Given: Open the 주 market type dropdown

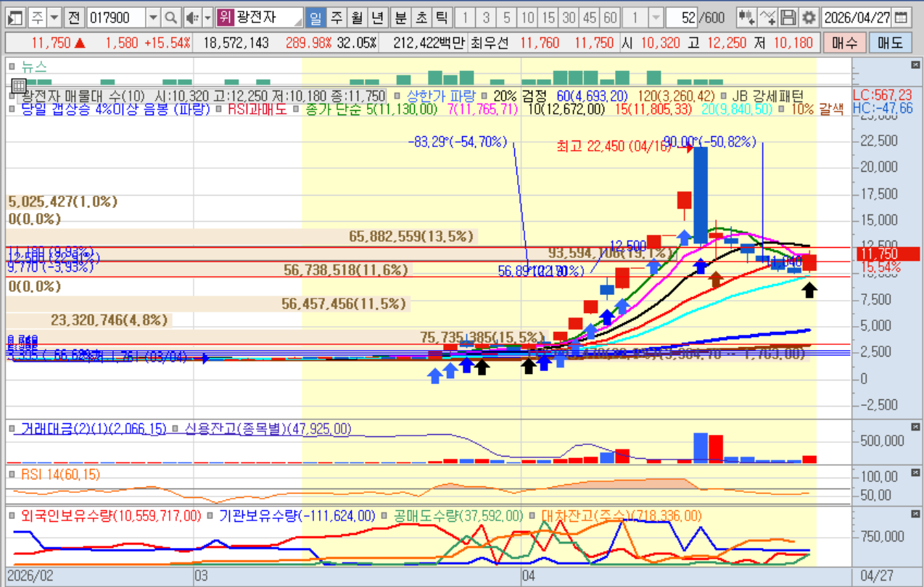Looking at the screenshot, I should (55, 17).
